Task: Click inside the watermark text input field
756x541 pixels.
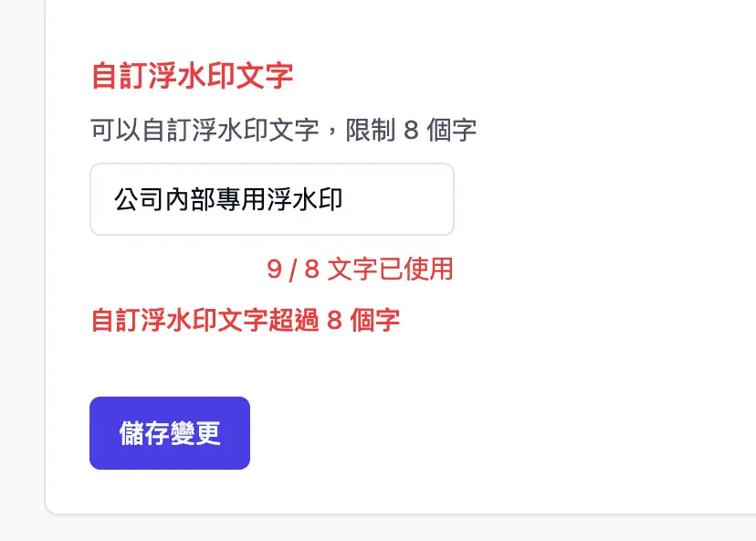Action: pos(272,199)
